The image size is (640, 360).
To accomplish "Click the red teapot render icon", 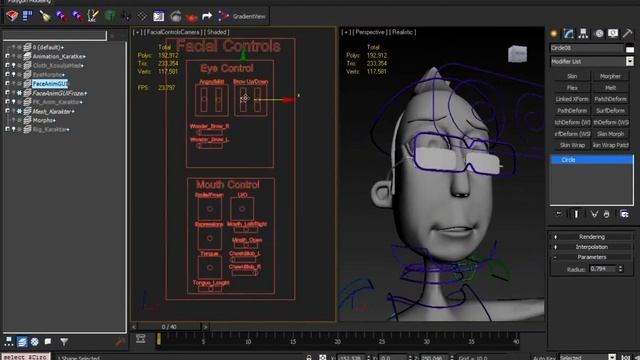I will coord(191,17).
